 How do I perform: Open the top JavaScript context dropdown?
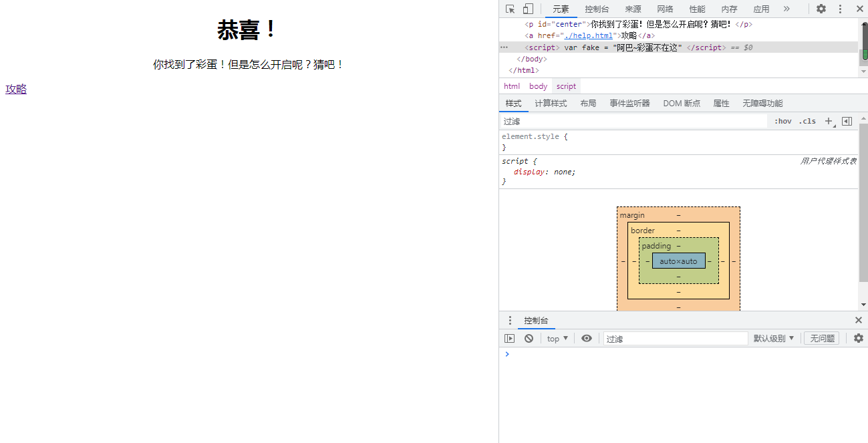coord(557,339)
